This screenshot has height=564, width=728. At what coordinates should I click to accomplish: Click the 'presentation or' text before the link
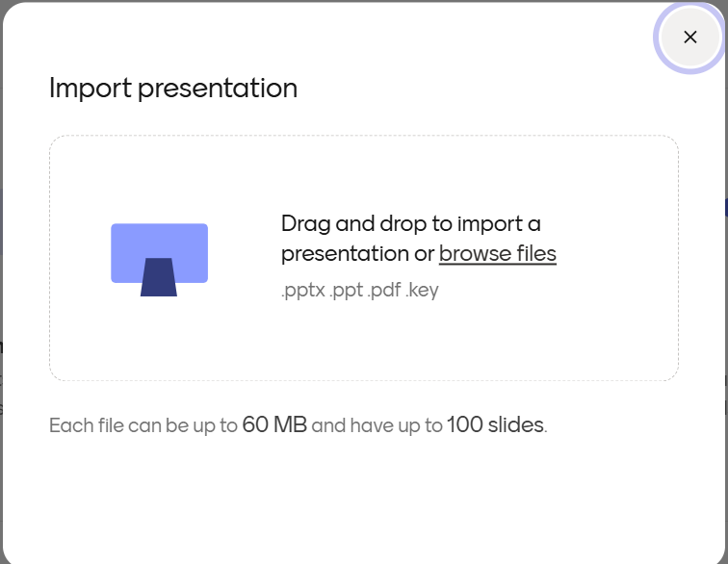pyautogui.click(x=357, y=253)
